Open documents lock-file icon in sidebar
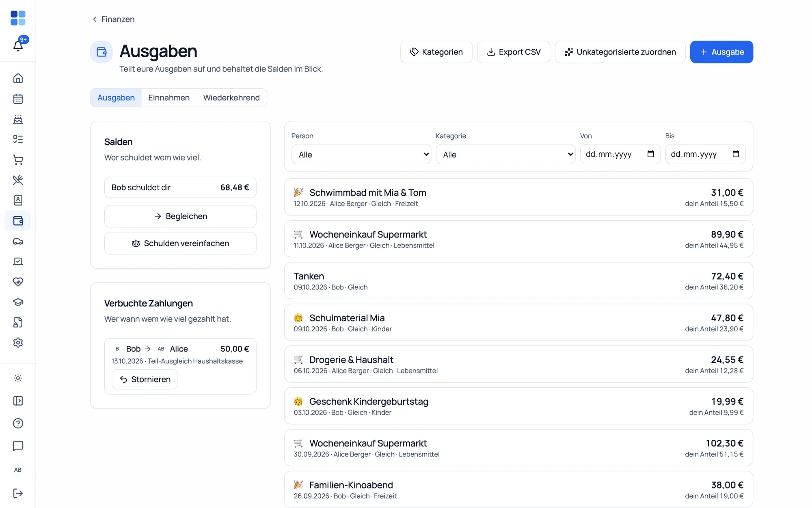 point(18,322)
